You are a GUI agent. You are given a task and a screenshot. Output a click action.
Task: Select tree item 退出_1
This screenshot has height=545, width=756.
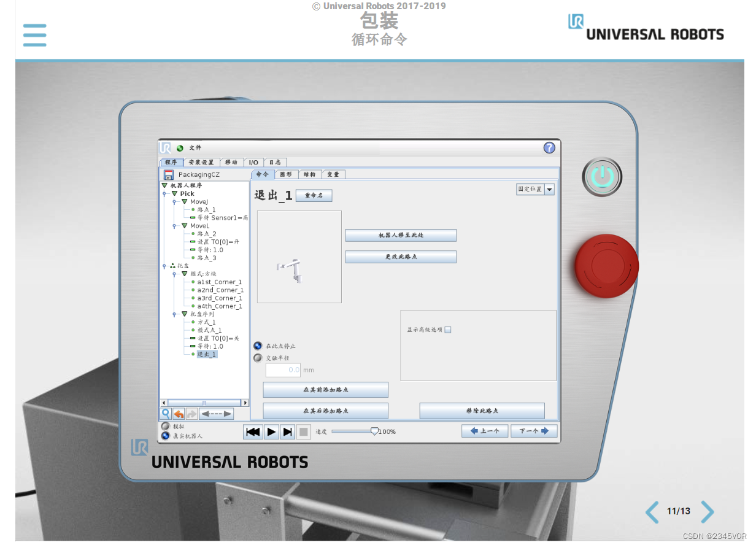[x=207, y=354]
